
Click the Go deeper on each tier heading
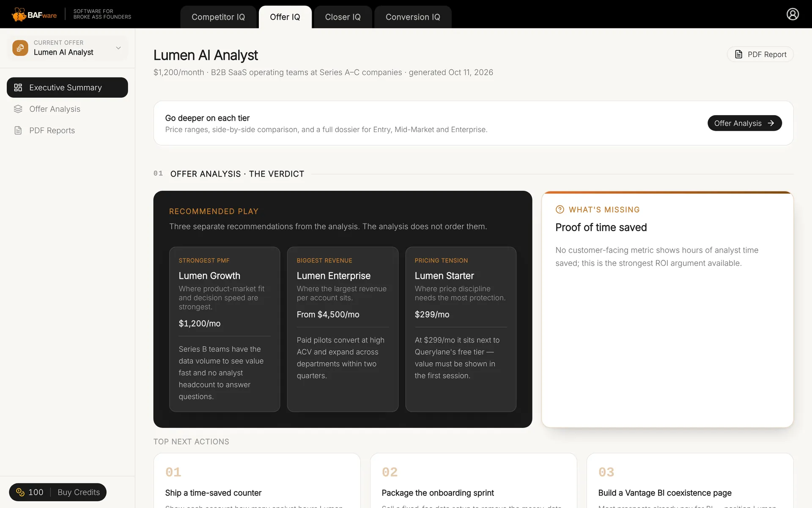pyautogui.click(x=207, y=118)
